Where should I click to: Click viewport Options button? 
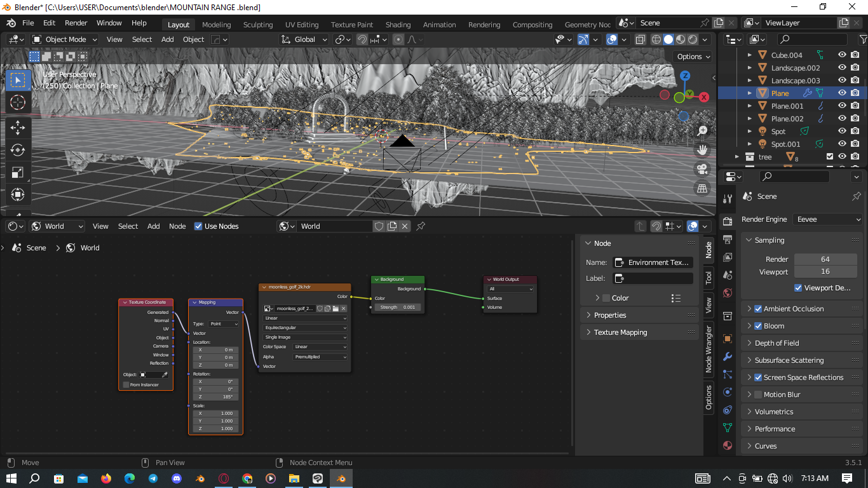coord(693,57)
